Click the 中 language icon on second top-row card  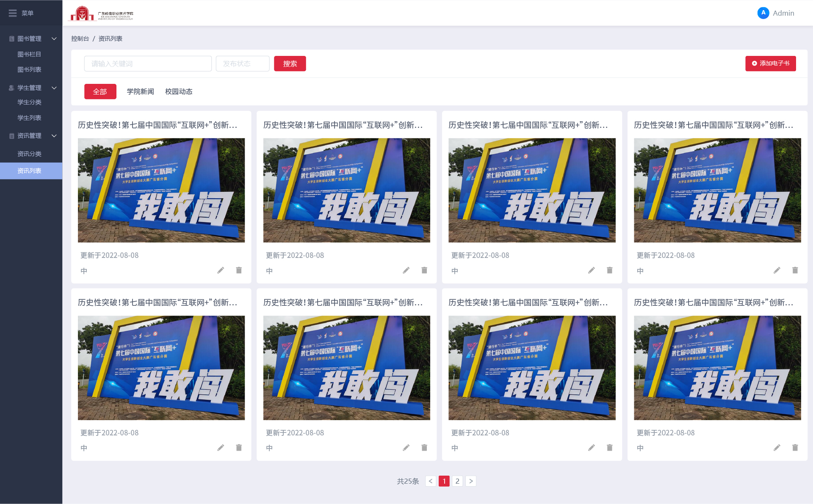click(269, 271)
